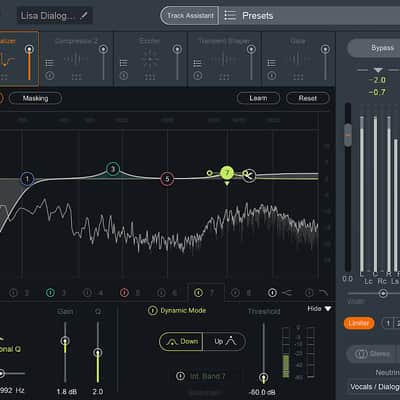400x400 pixels.
Task: Click the -60.0 dB threshold value
Action: 262,392
